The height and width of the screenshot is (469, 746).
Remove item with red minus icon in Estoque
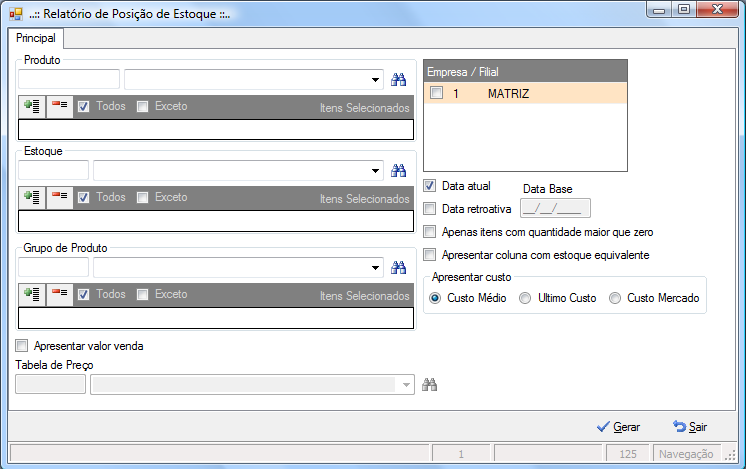pyautogui.click(x=59, y=197)
